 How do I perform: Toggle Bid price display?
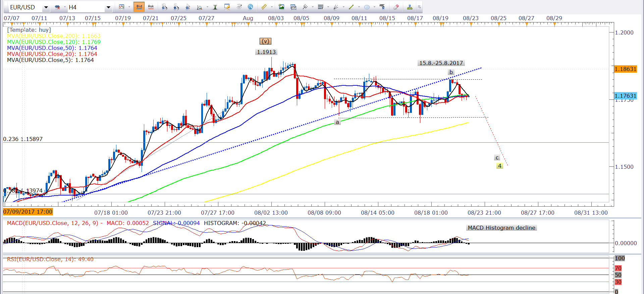click(139, 7)
